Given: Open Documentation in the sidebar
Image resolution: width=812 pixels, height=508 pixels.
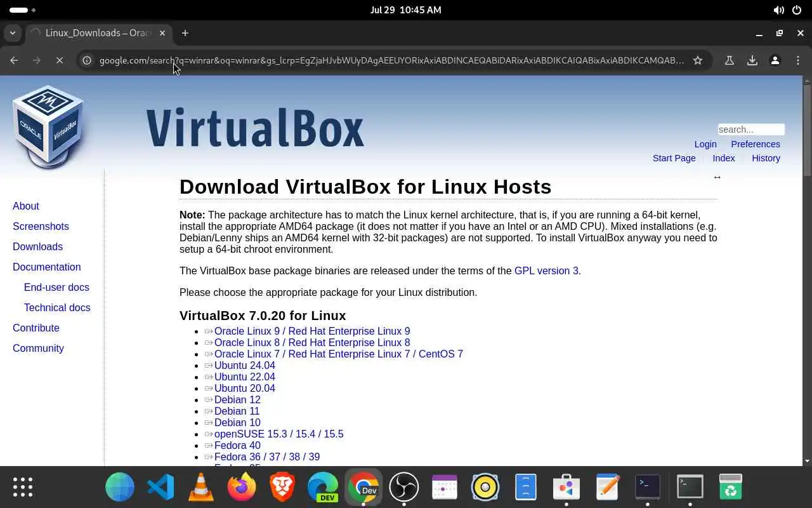Looking at the screenshot, I should [47, 267].
